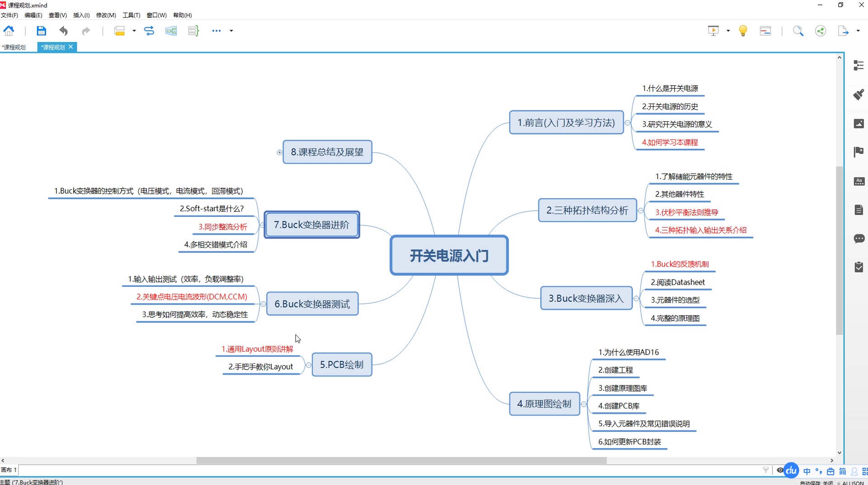Add a summary bracket
This screenshot has width=868, height=485.
(193, 31)
